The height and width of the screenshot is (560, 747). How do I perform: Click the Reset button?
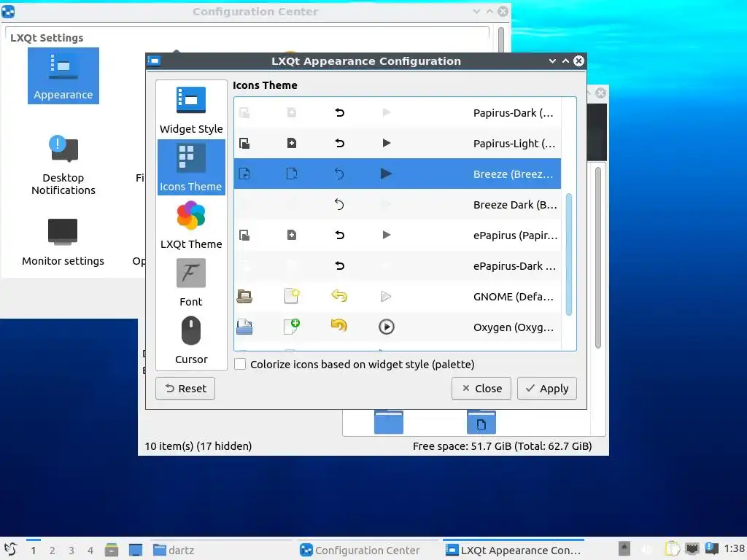click(185, 389)
